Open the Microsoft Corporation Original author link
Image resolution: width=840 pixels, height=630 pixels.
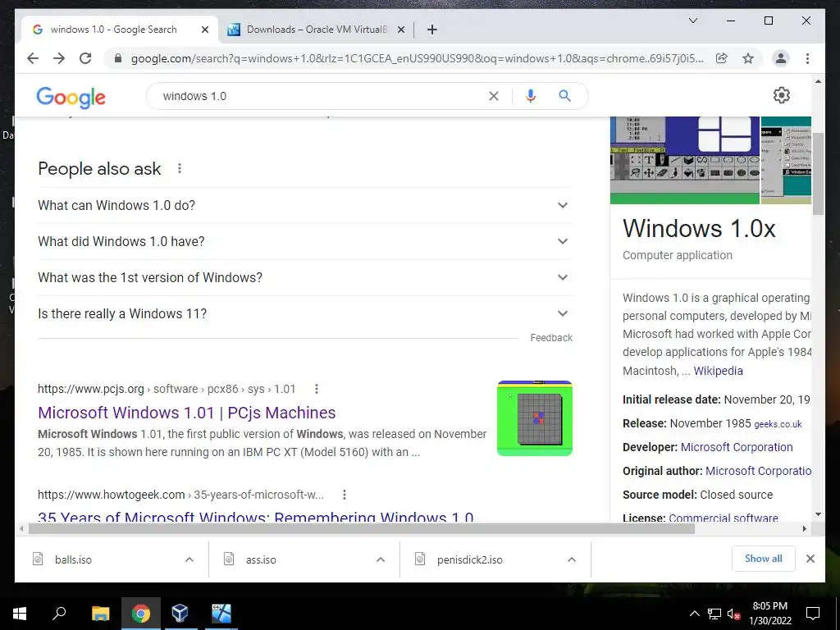click(x=758, y=471)
